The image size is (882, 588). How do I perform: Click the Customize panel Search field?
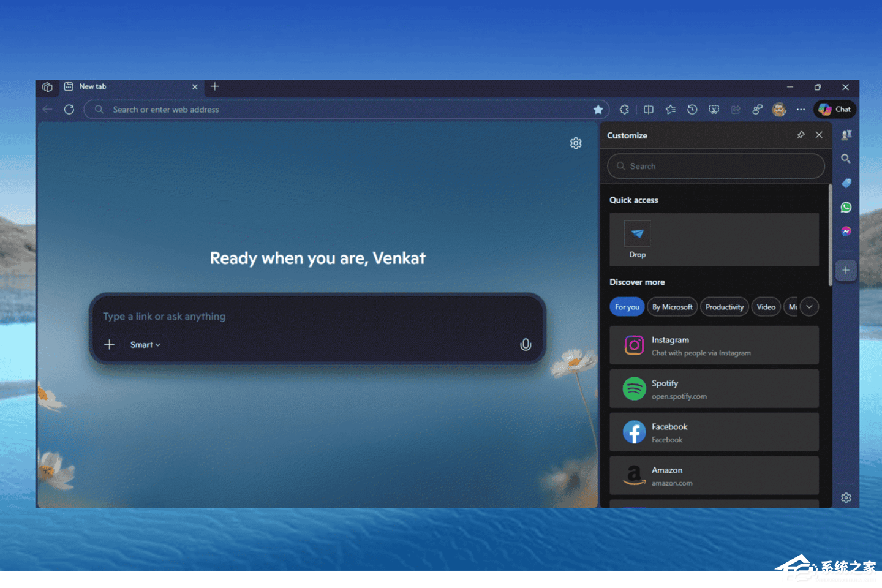(x=715, y=166)
